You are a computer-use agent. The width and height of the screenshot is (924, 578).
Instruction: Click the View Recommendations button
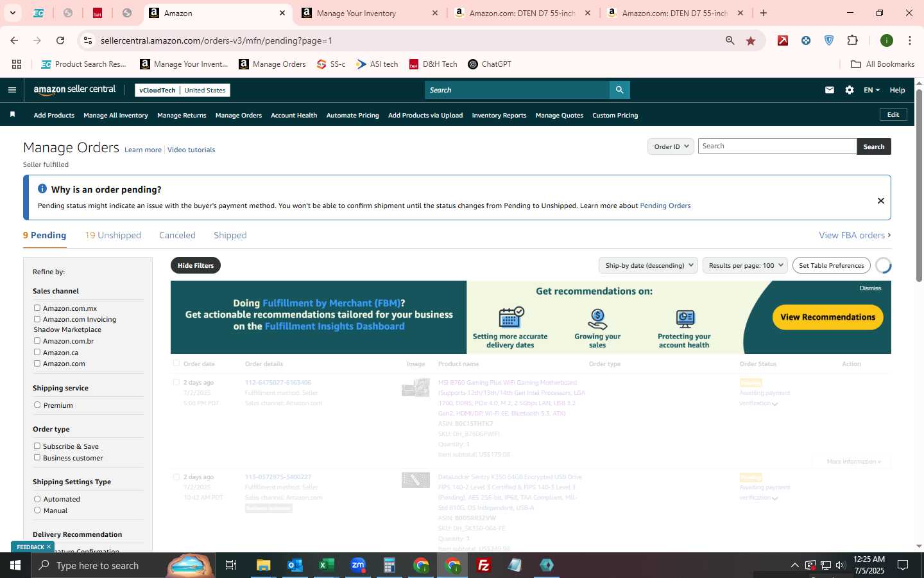point(828,317)
